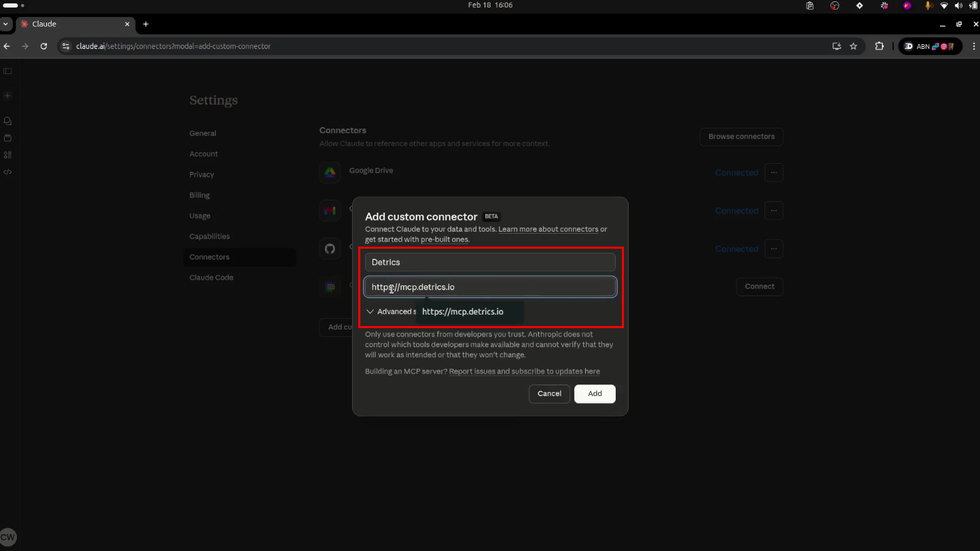Collapse the Claude sidebar
980x551 pixels.
pyautogui.click(x=7, y=71)
